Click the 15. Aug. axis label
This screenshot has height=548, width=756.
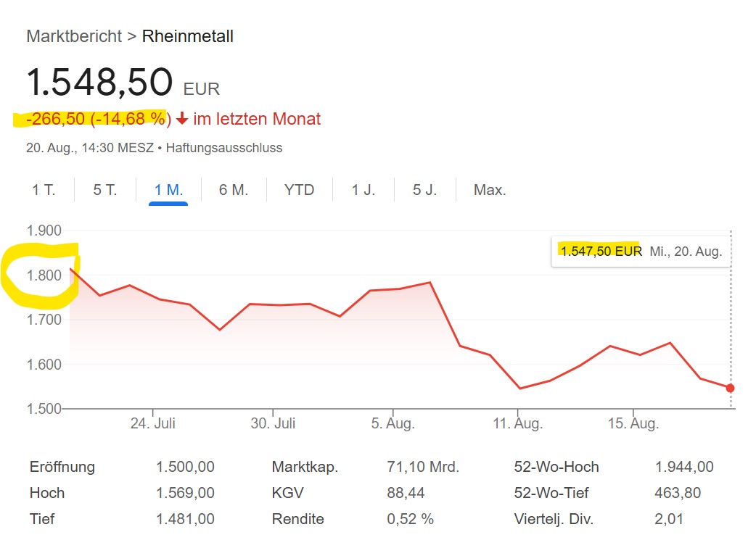pos(633,423)
